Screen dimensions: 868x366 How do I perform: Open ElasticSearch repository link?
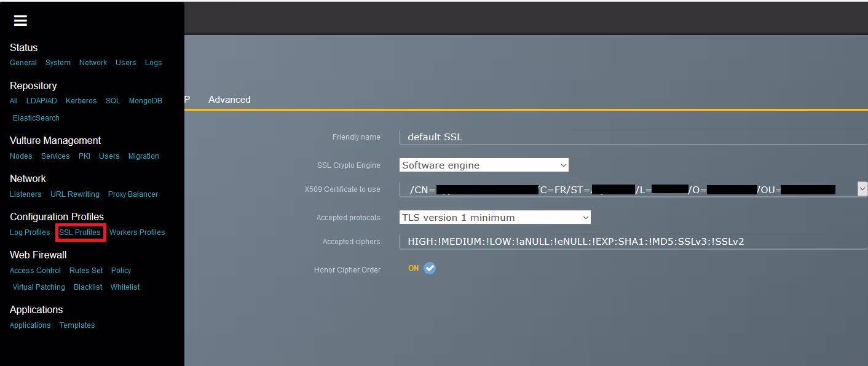(x=36, y=118)
